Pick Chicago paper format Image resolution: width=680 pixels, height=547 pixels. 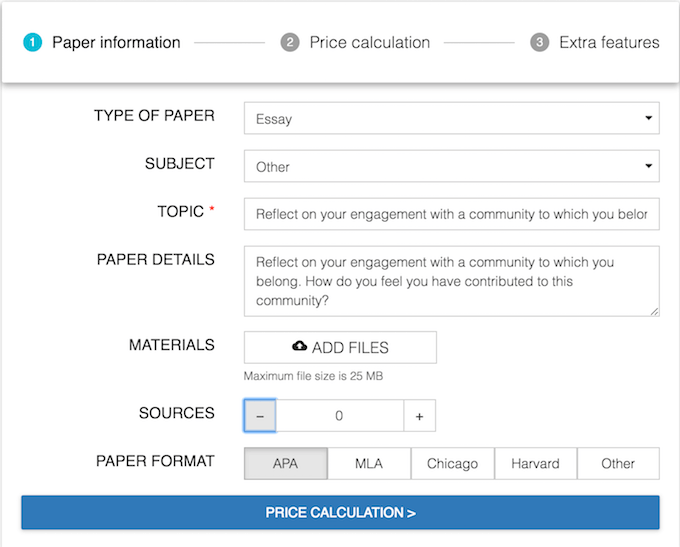452,464
